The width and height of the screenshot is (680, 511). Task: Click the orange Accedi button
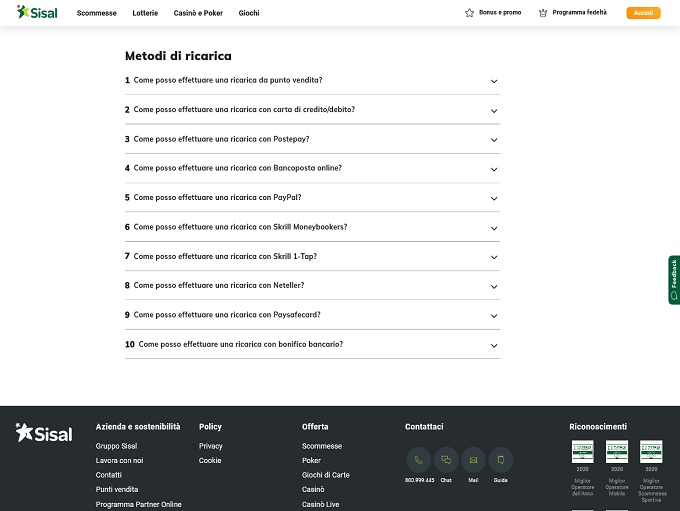coord(643,13)
